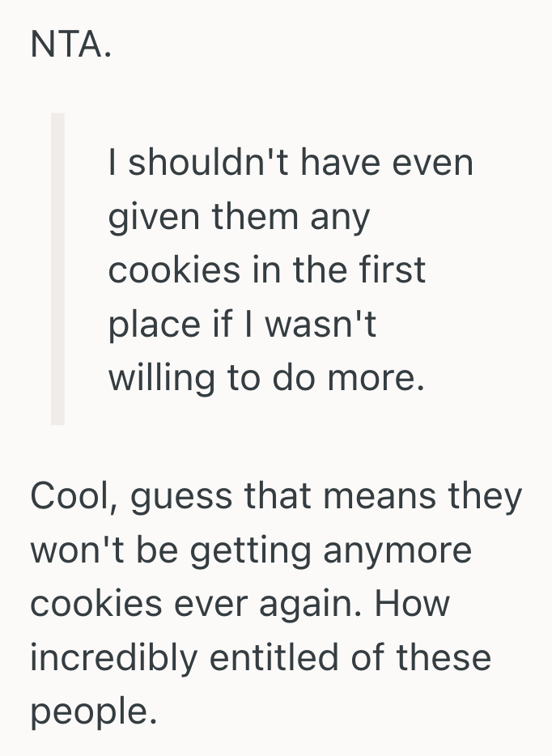This screenshot has height=756, width=552.
Task: Click the quoted line "willing to do more."
Action: [x=266, y=377]
